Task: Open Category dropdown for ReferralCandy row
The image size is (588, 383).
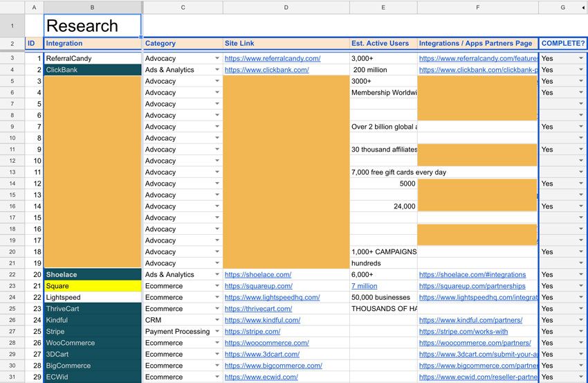Action: point(217,58)
